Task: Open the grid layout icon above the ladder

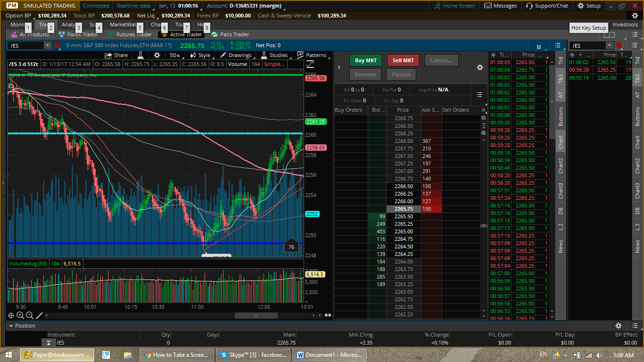Action: click(x=538, y=46)
